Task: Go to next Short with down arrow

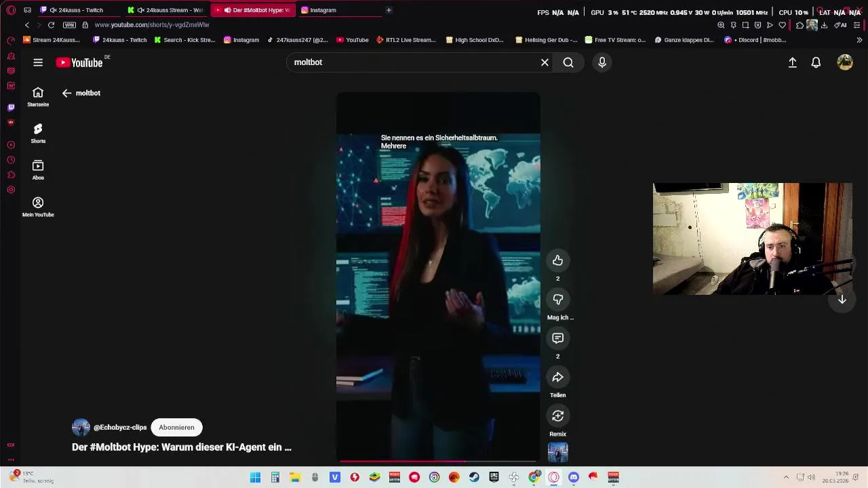Action: pos(842,300)
